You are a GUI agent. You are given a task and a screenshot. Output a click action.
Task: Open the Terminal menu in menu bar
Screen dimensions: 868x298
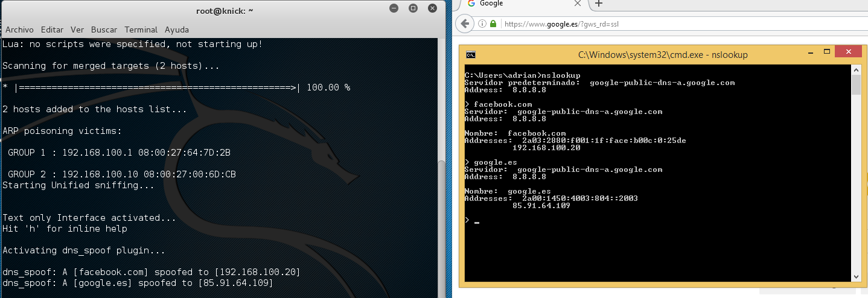pyautogui.click(x=141, y=30)
